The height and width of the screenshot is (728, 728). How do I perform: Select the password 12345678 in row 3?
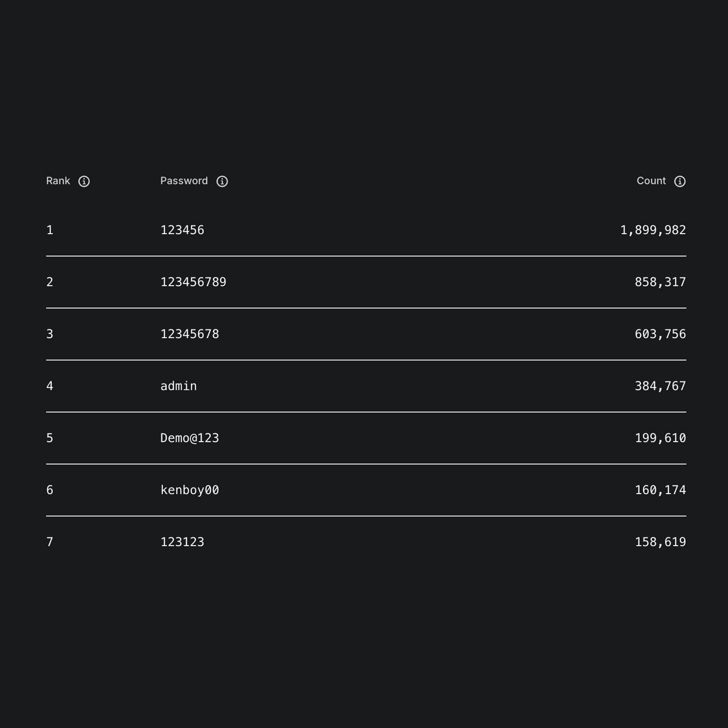pos(190,334)
